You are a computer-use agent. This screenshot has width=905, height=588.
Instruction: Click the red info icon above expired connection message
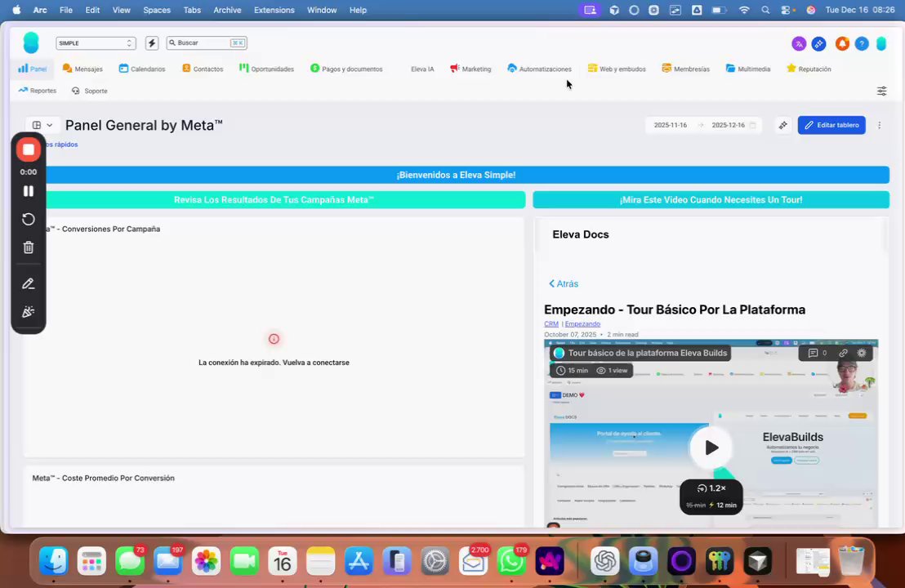pyautogui.click(x=274, y=339)
